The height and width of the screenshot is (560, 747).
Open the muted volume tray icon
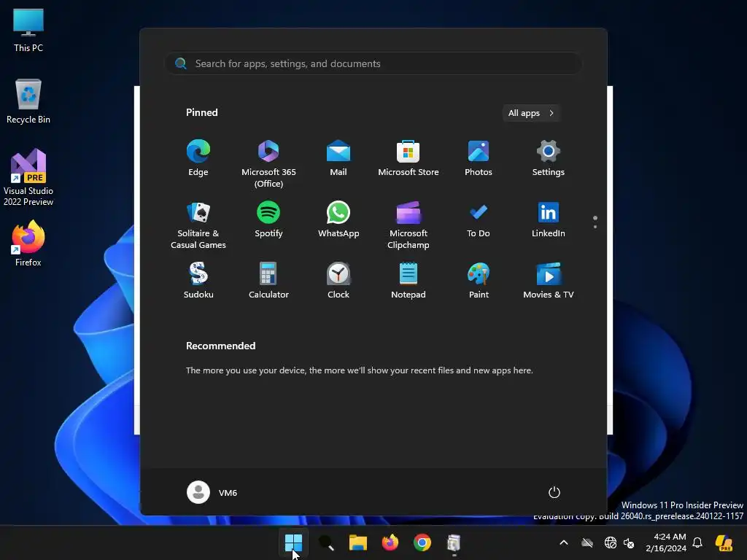coord(629,542)
